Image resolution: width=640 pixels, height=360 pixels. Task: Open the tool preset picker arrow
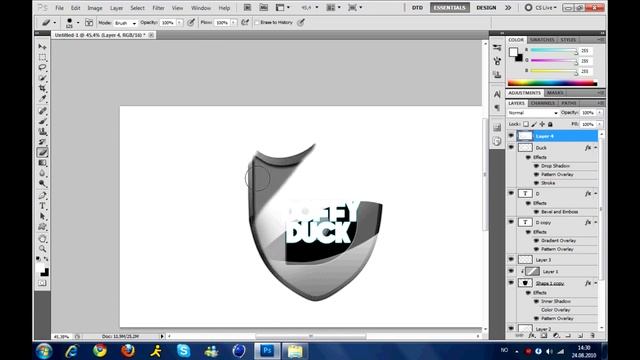(55, 23)
